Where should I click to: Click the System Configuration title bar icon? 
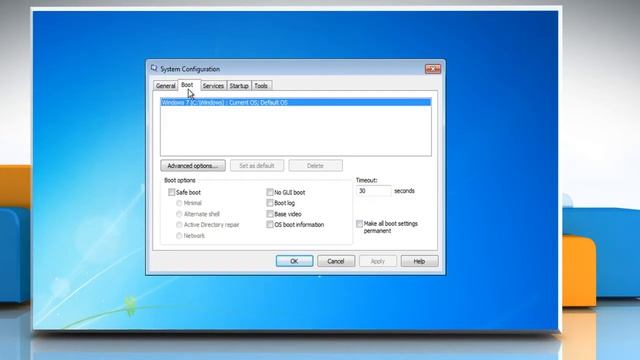[154, 68]
